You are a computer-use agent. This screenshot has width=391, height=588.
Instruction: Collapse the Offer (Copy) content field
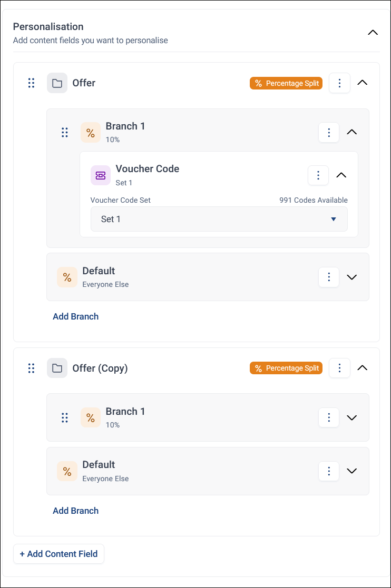[x=362, y=368]
